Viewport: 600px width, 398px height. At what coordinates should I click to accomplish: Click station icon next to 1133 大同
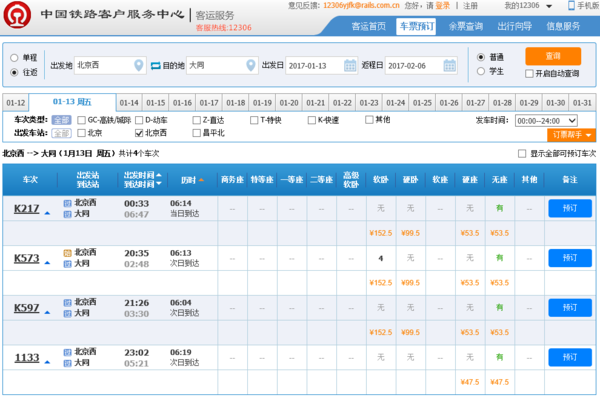click(67, 363)
